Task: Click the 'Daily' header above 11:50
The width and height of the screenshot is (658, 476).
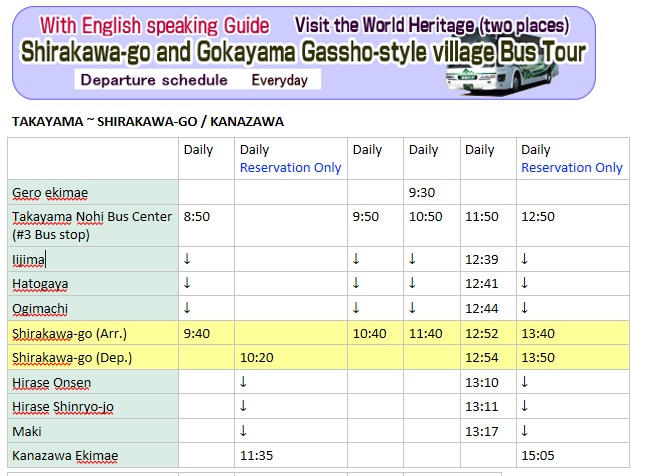Action: pos(479,150)
